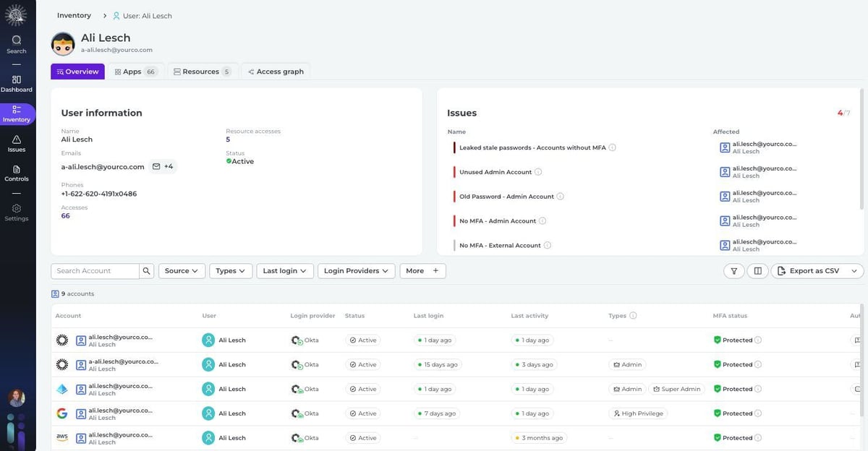Click the plus icon on the More filter
This screenshot has height=451, width=868.
click(435, 271)
